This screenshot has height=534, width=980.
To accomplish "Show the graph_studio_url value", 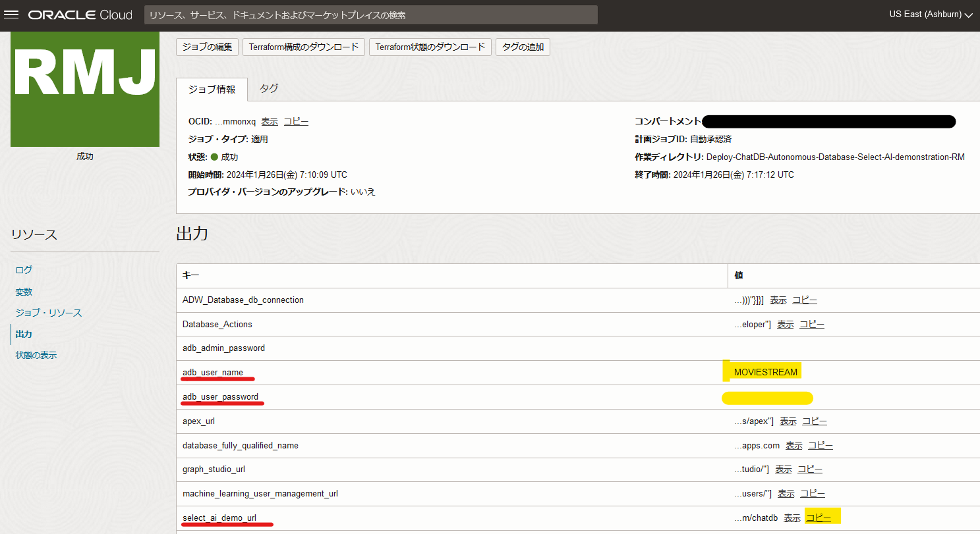I will 784,469.
